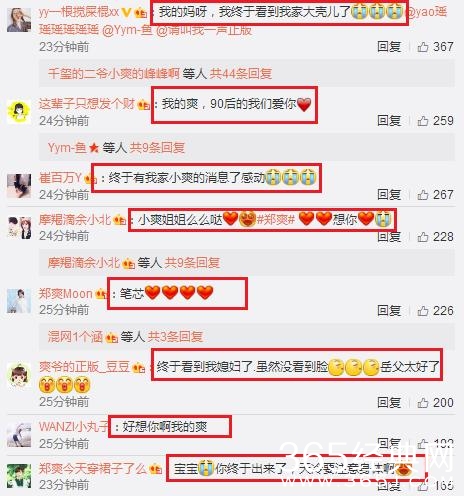Open avatar of yy一根搅屎棍xx
Image resolution: width=464 pixels, height=496 pixels.
point(19,20)
